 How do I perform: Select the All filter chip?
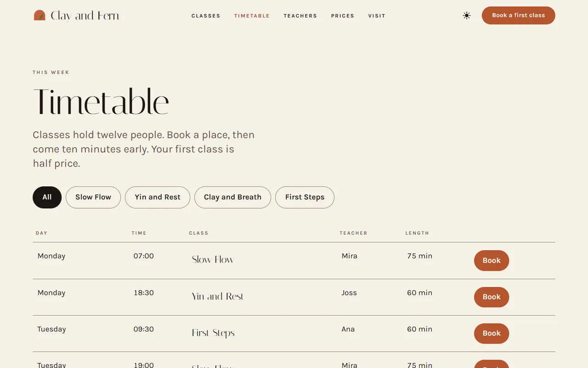47,197
